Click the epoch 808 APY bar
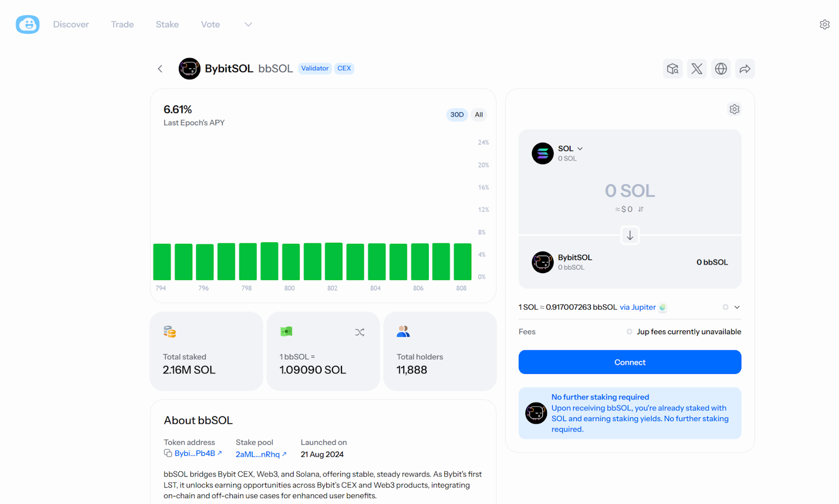Screen dimensions: 839x504 pyautogui.click(x=462, y=262)
